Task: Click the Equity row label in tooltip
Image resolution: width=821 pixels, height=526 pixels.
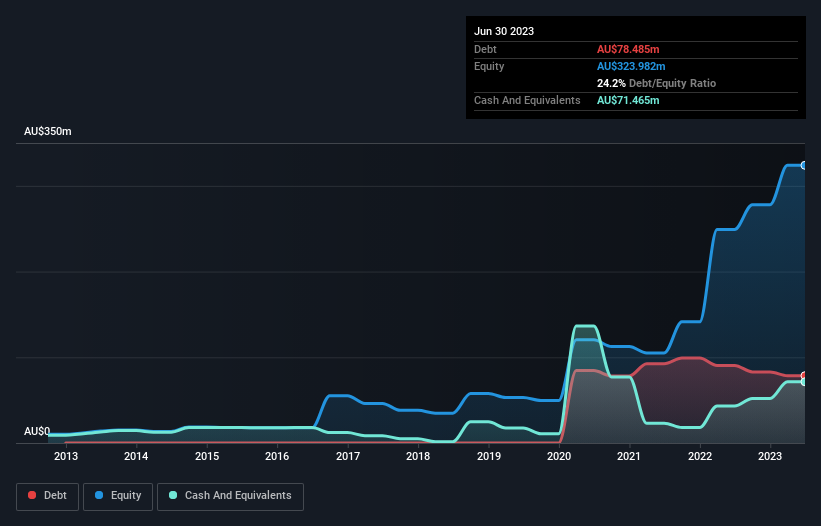Action: pos(489,66)
